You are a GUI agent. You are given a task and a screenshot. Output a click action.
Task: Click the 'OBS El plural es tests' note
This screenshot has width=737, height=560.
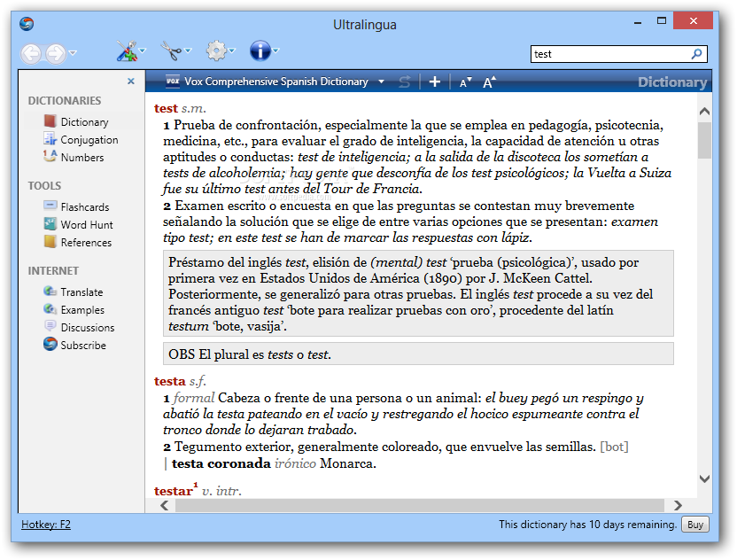418,354
